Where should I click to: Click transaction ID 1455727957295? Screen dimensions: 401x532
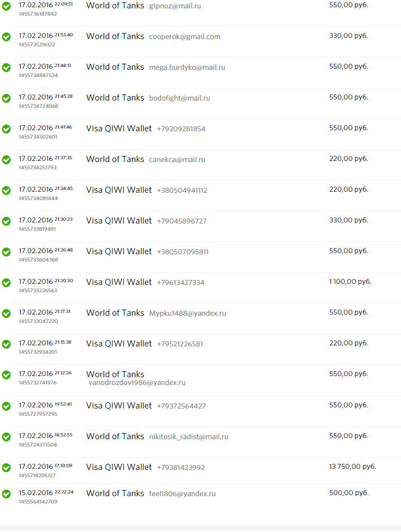[x=38, y=414]
